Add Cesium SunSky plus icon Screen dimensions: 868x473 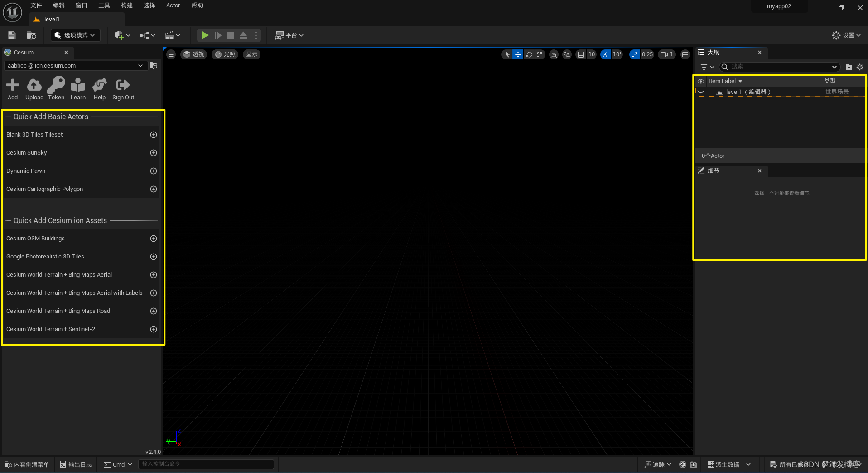pyautogui.click(x=154, y=153)
